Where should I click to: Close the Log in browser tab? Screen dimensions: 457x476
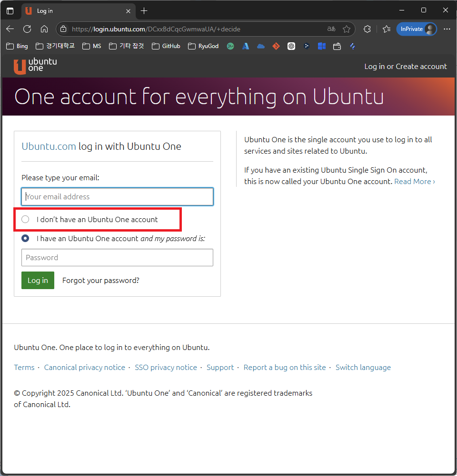pyautogui.click(x=128, y=11)
